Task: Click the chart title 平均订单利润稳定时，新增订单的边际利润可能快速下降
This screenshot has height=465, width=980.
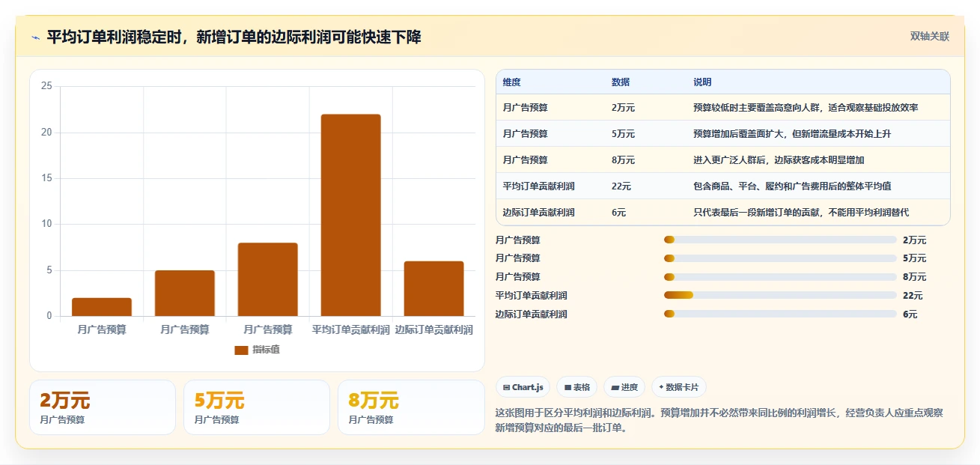Action: click(x=234, y=37)
